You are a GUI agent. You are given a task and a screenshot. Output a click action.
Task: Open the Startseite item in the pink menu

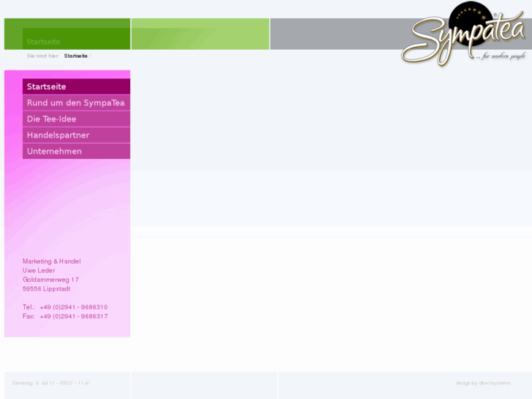pyautogui.click(x=76, y=86)
